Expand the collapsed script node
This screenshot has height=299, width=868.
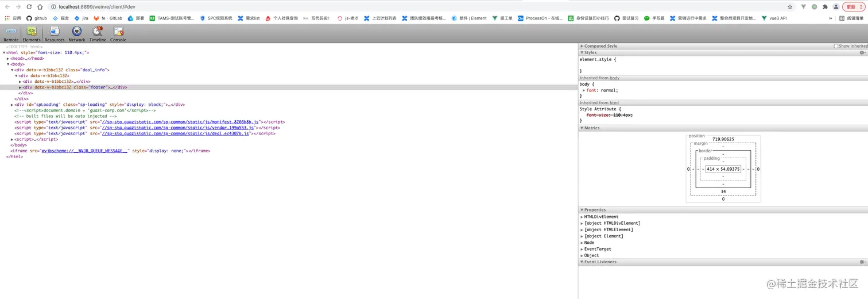(12, 139)
